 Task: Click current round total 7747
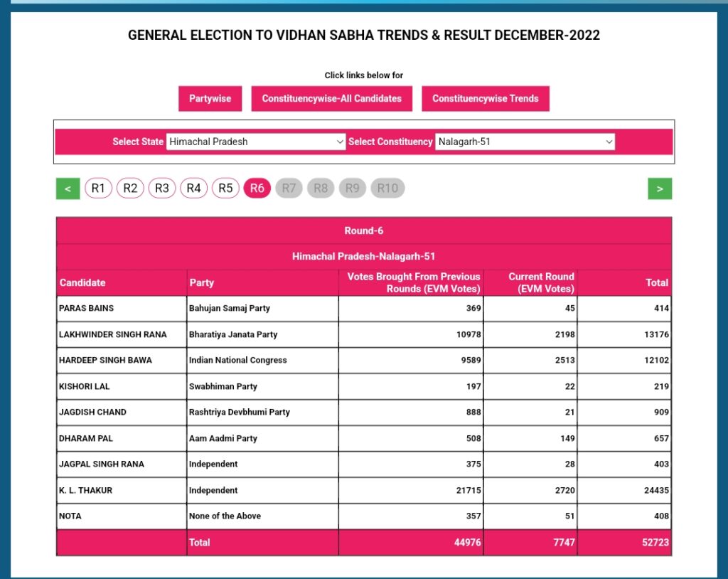[x=564, y=542]
